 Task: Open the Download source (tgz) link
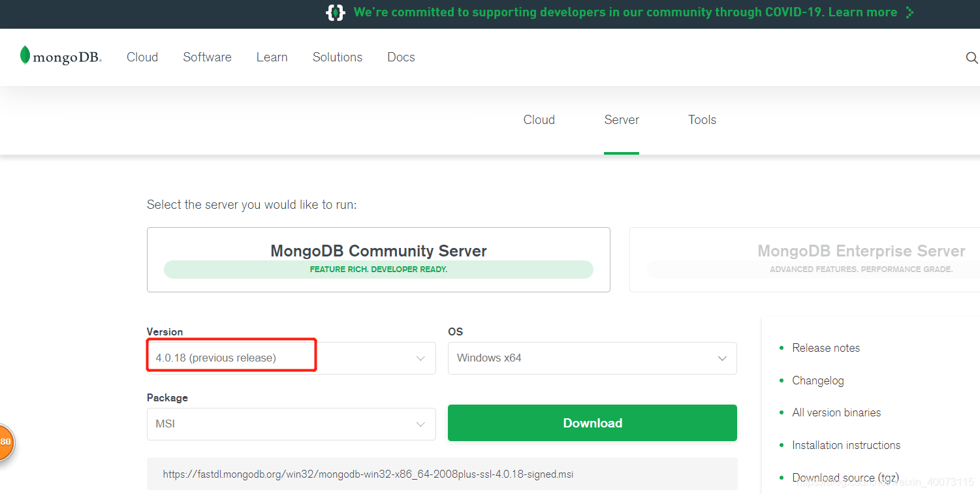(846, 478)
